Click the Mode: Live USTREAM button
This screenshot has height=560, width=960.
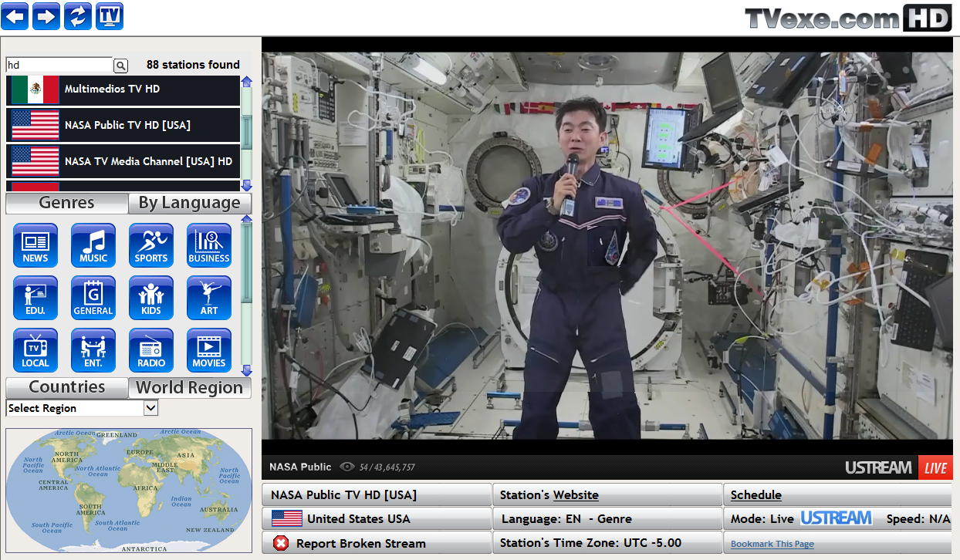click(x=837, y=518)
